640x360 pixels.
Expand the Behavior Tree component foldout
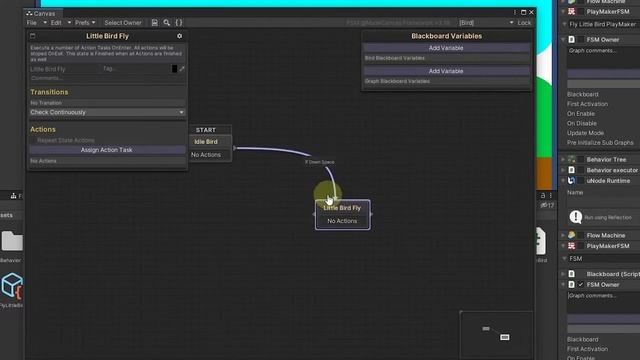[x=563, y=160]
